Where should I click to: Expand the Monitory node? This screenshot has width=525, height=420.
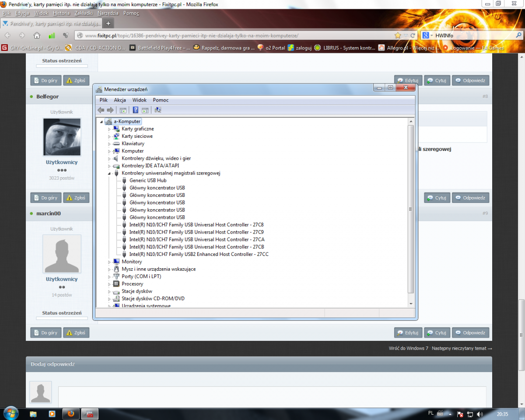110,262
